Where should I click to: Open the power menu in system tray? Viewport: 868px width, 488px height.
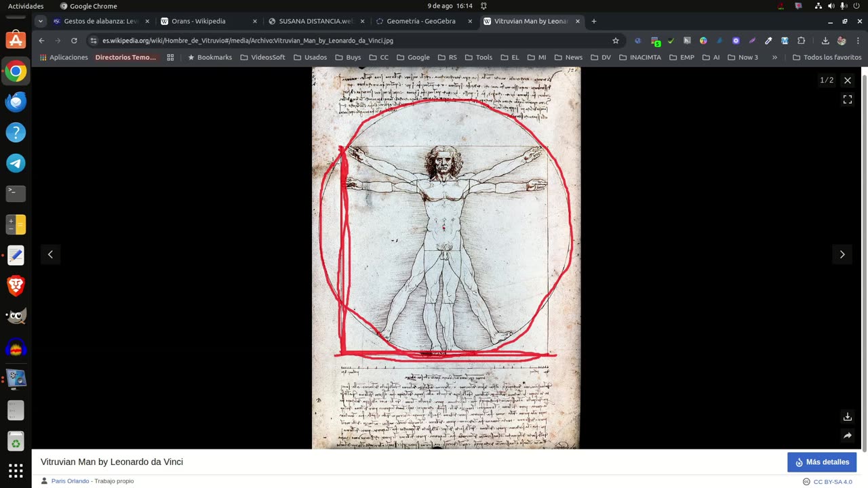pyautogui.click(x=855, y=6)
